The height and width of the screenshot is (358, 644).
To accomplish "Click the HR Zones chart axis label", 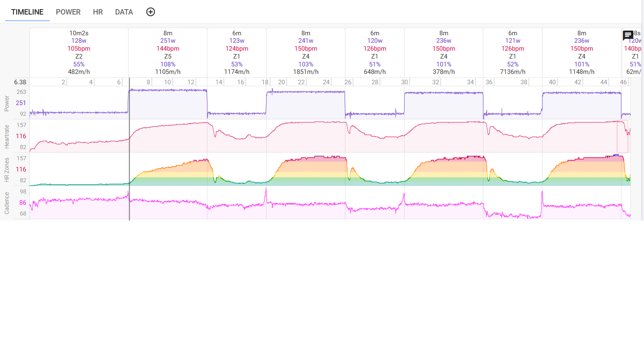I will (7, 169).
